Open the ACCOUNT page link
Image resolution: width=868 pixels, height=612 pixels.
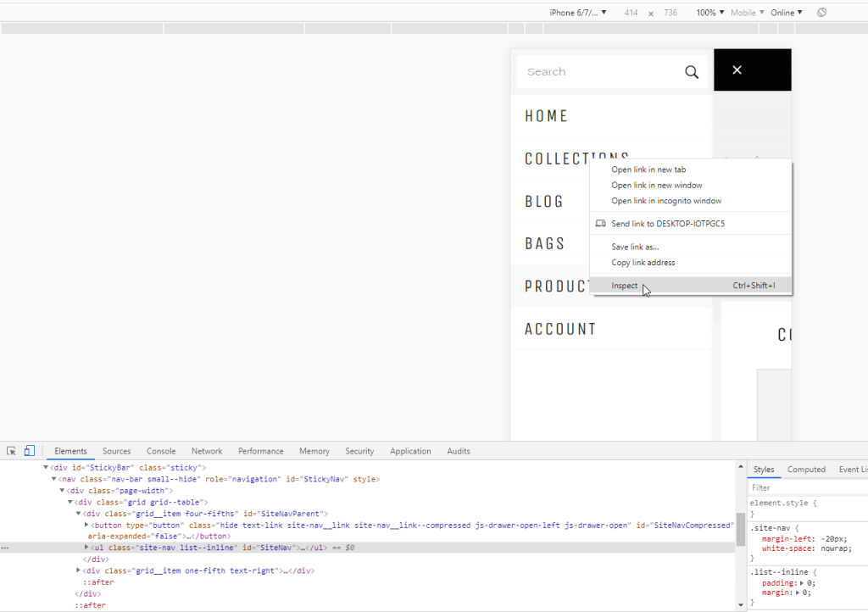click(560, 328)
